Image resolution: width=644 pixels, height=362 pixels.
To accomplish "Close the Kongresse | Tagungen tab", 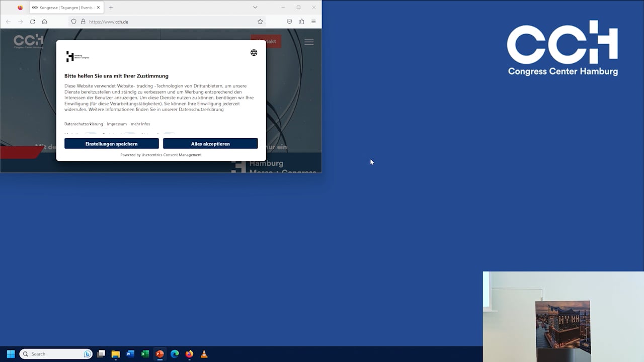I will (x=98, y=8).
